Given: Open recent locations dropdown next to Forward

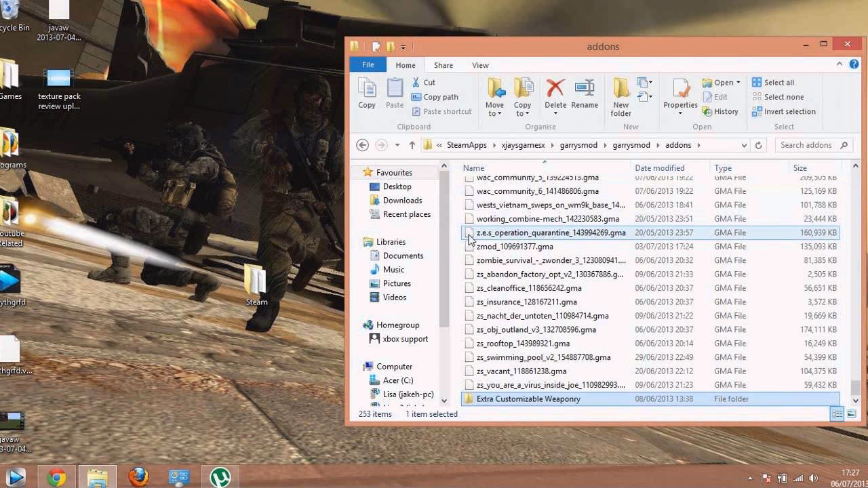Looking at the screenshot, I should point(397,145).
